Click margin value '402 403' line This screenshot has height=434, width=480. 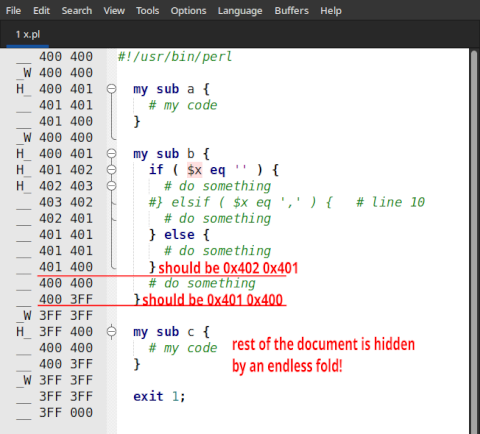click(66, 186)
